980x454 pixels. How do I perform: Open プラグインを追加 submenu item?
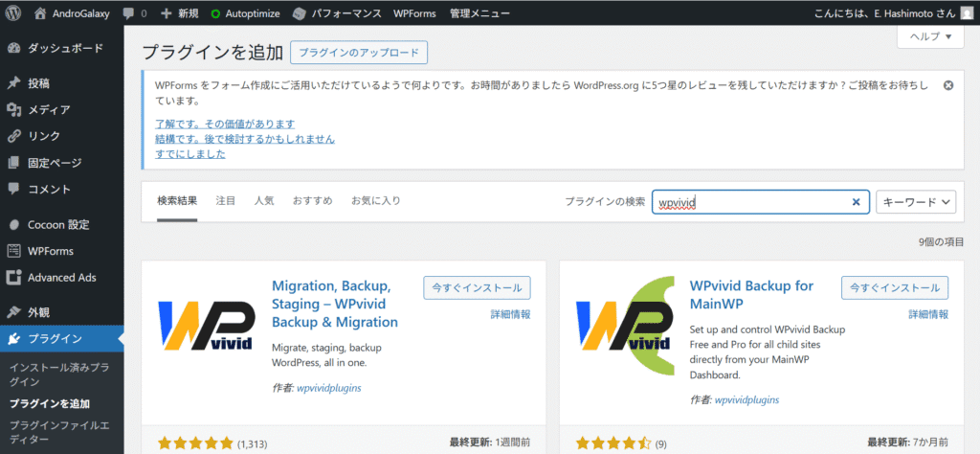point(50,403)
